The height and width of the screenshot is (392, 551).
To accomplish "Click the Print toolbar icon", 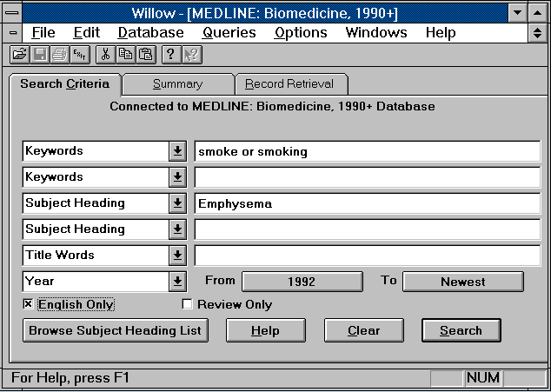I will 60,55.
